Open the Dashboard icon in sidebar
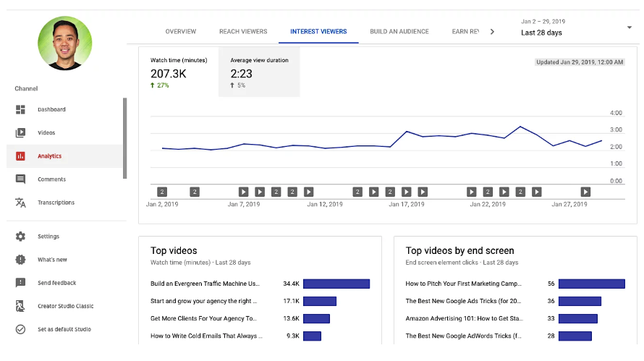 pyautogui.click(x=20, y=109)
